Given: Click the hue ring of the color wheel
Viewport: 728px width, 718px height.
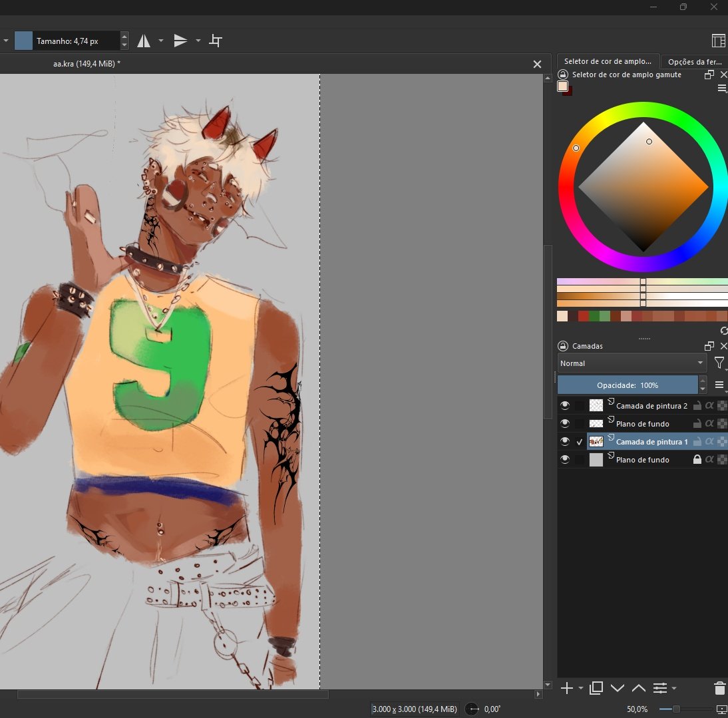Looking at the screenshot, I should [x=643, y=110].
